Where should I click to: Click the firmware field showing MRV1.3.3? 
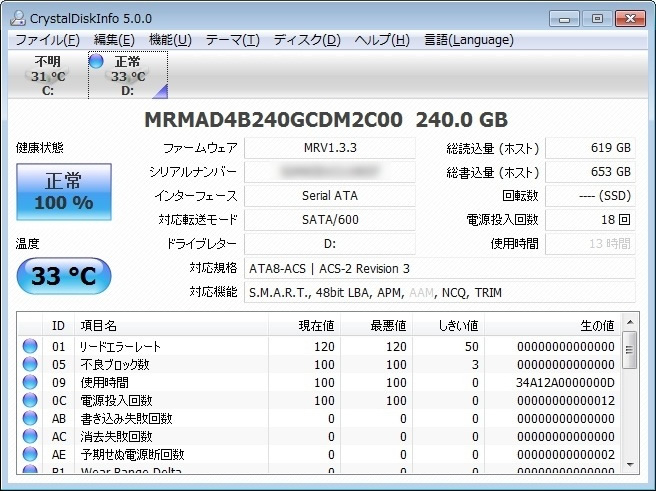[329, 148]
